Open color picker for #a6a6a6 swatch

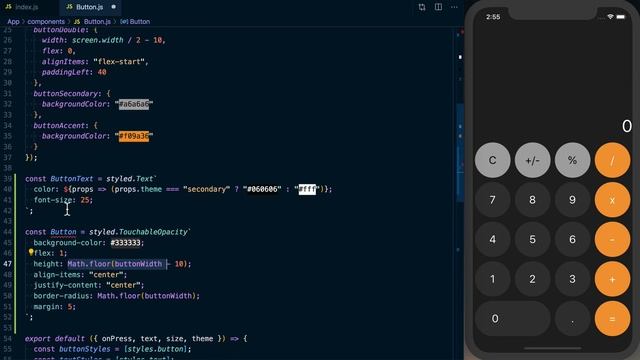134,104
